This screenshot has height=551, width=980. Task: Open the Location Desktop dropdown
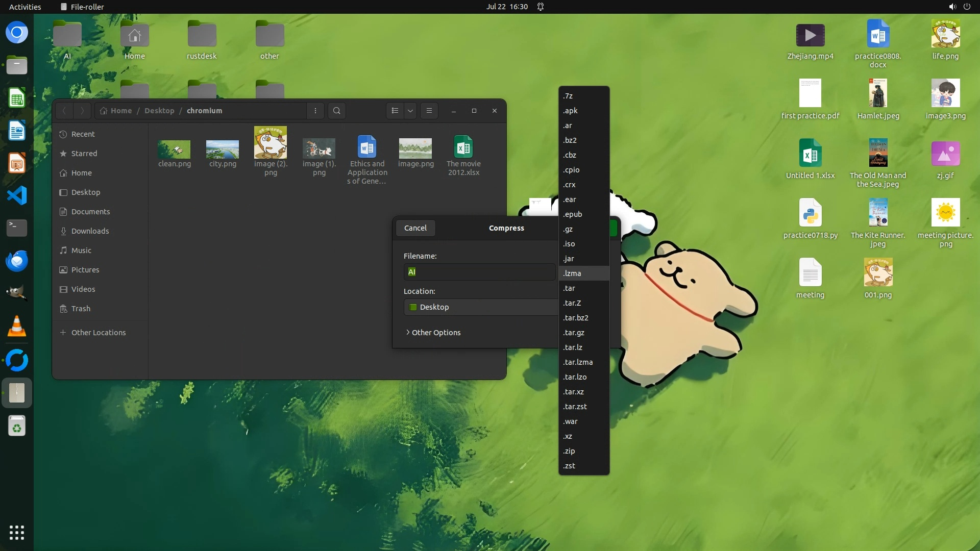click(480, 307)
